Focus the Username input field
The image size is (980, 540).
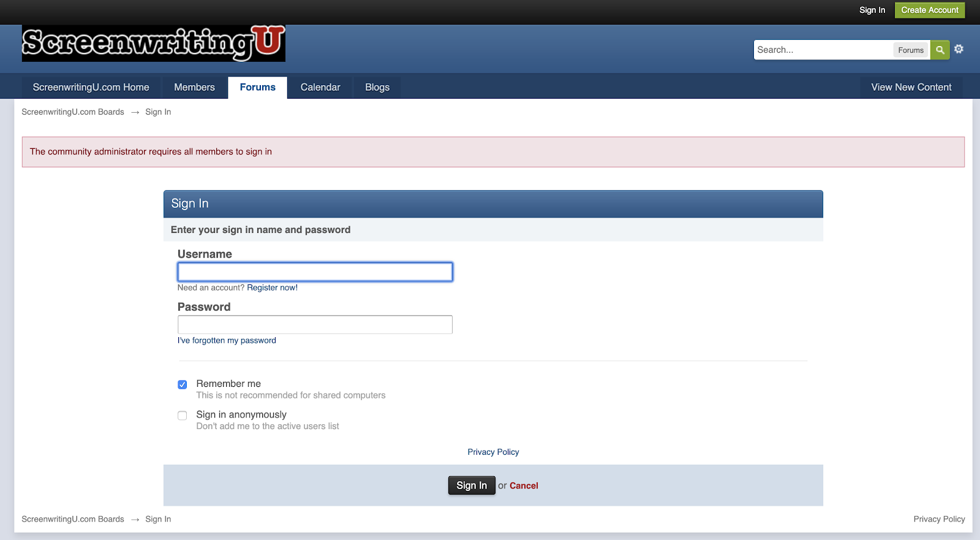click(315, 272)
